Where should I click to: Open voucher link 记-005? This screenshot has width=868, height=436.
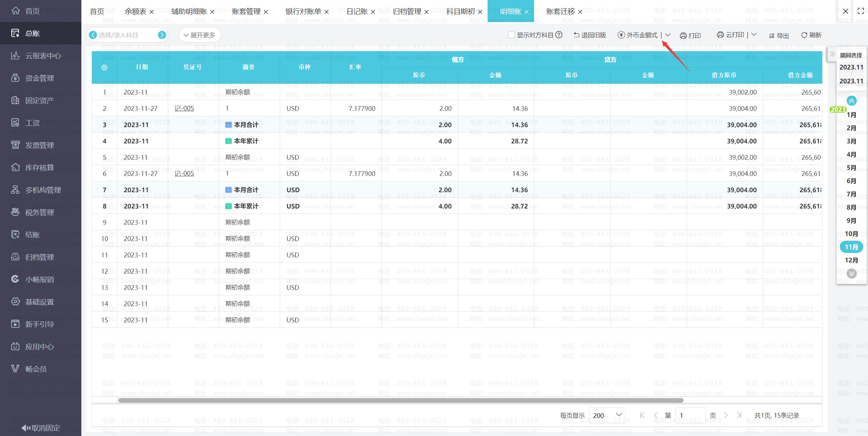tap(184, 108)
